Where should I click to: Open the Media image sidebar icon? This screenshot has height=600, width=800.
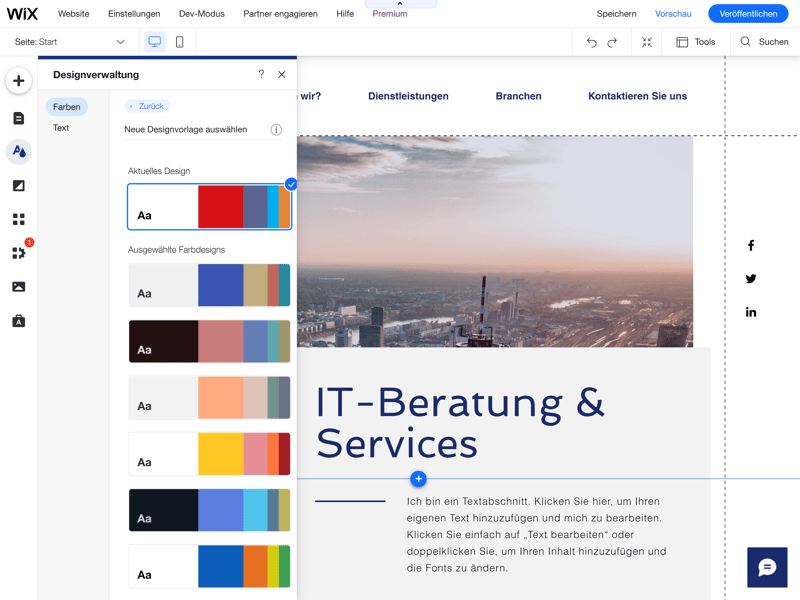click(x=19, y=287)
